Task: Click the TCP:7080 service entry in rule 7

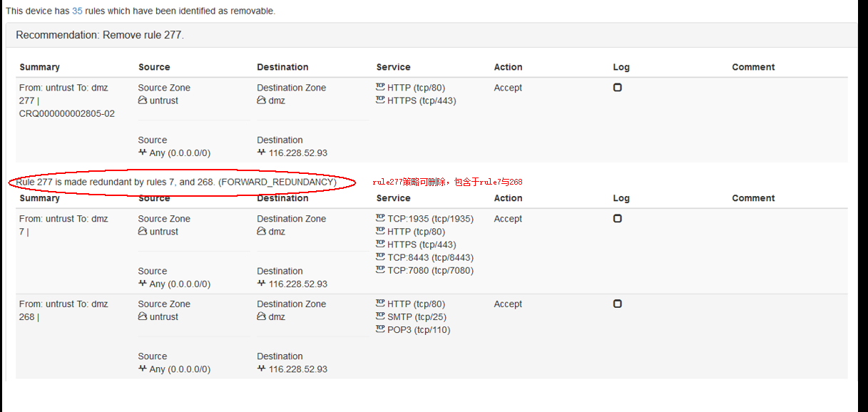Action: click(430, 270)
